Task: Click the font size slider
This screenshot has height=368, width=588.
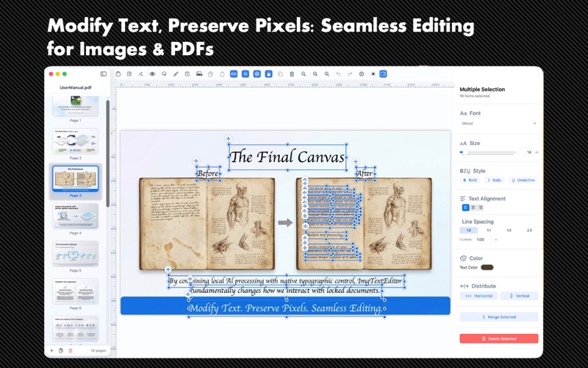Action: (x=487, y=152)
